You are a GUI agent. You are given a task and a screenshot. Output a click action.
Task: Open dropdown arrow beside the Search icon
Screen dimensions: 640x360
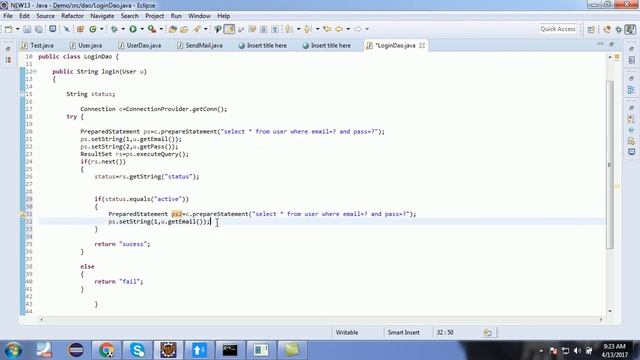pos(205,29)
